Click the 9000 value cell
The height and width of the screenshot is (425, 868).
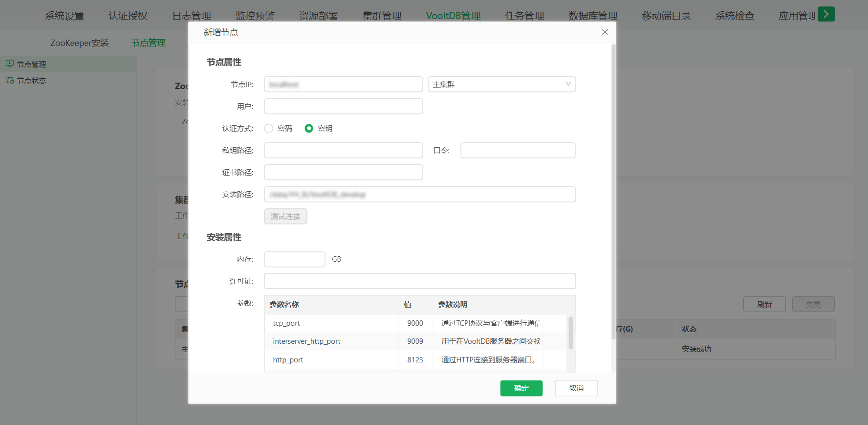coord(415,323)
